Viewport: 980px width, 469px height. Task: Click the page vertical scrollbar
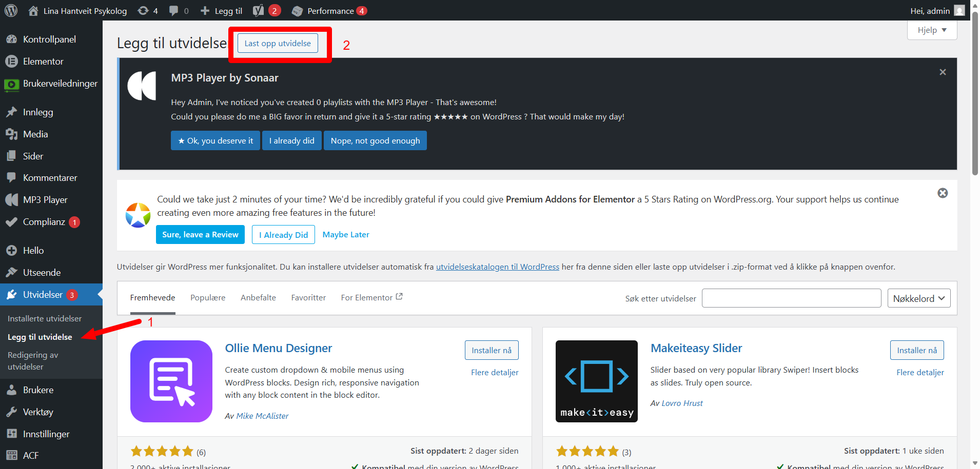[x=975, y=94]
